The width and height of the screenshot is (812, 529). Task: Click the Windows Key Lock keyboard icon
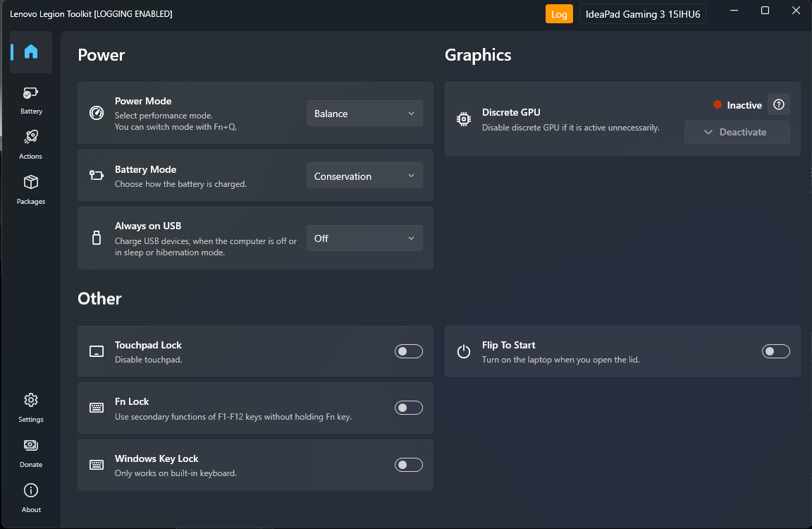pyautogui.click(x=97, y=465)
